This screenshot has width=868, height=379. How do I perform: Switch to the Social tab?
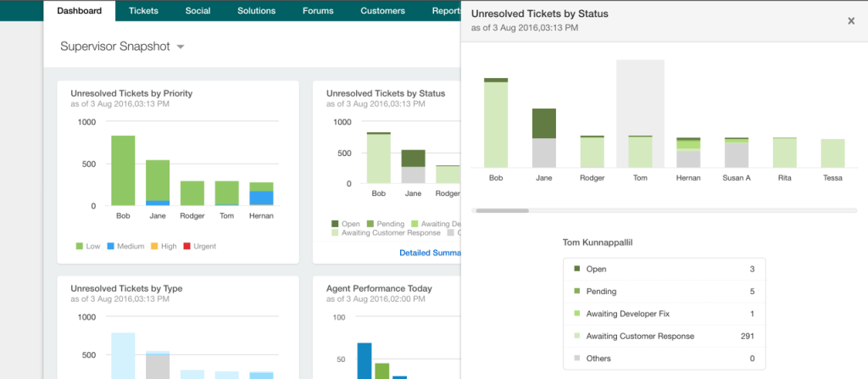(x=198, y=11)
